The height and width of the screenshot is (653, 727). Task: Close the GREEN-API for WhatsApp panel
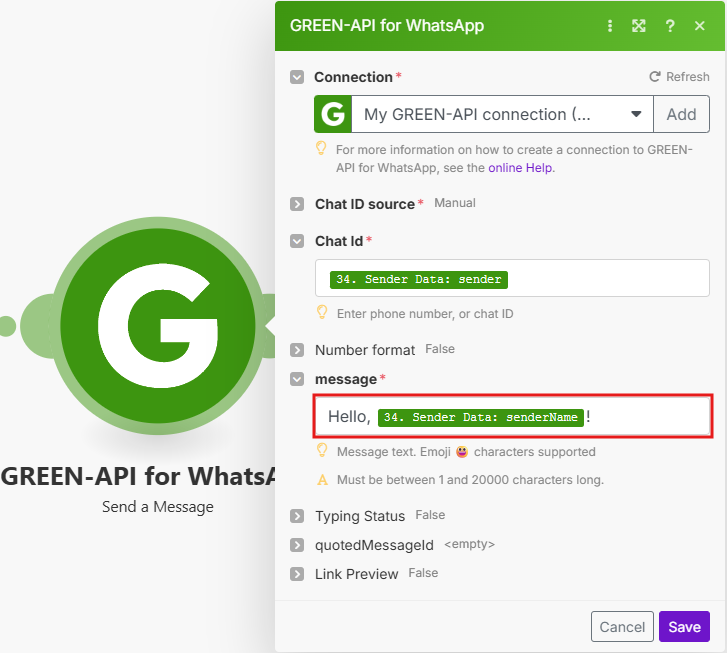click(700, 26)
